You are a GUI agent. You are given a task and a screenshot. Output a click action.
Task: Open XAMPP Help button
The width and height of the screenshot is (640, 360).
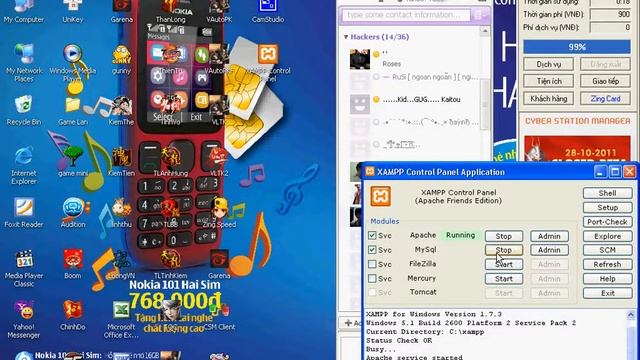pyautogui.click(x=607, y=279)
